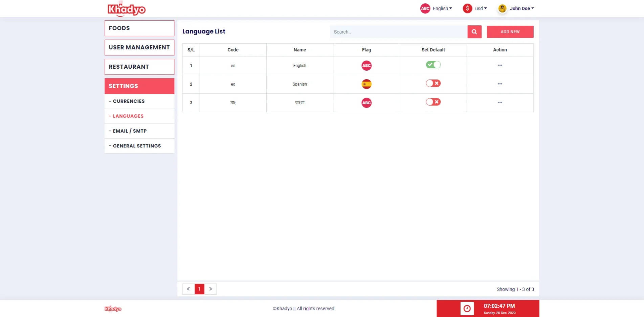Screen dimensions: 644x317
Task: Go to previous page arrow
Action: [x=188, y=289]
